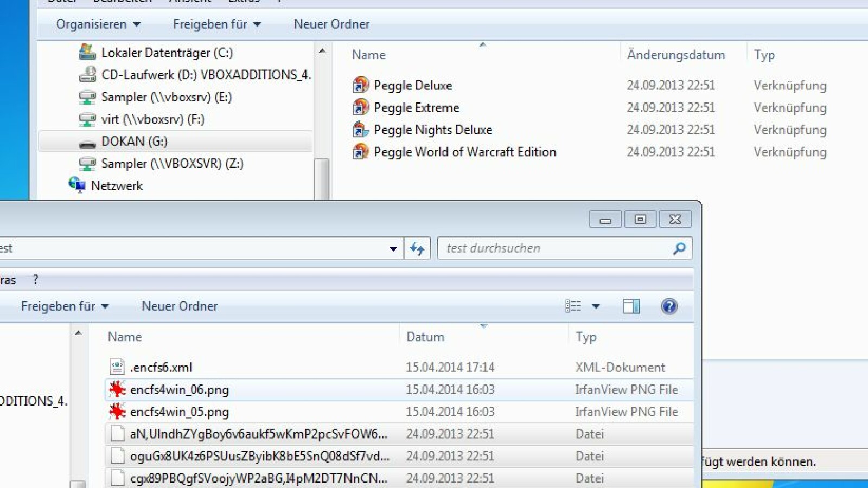Open the Extras menu
This screenshot has width=868, height=488.
(x=244, y=2)
